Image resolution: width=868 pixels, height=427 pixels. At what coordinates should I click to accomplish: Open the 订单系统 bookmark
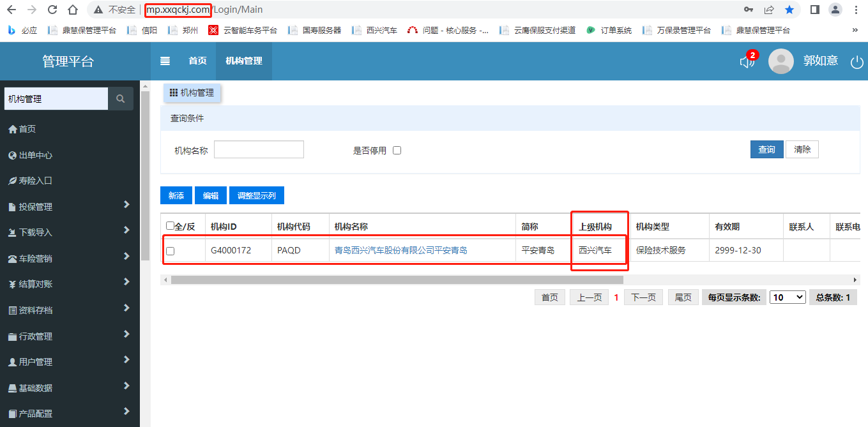609,30
